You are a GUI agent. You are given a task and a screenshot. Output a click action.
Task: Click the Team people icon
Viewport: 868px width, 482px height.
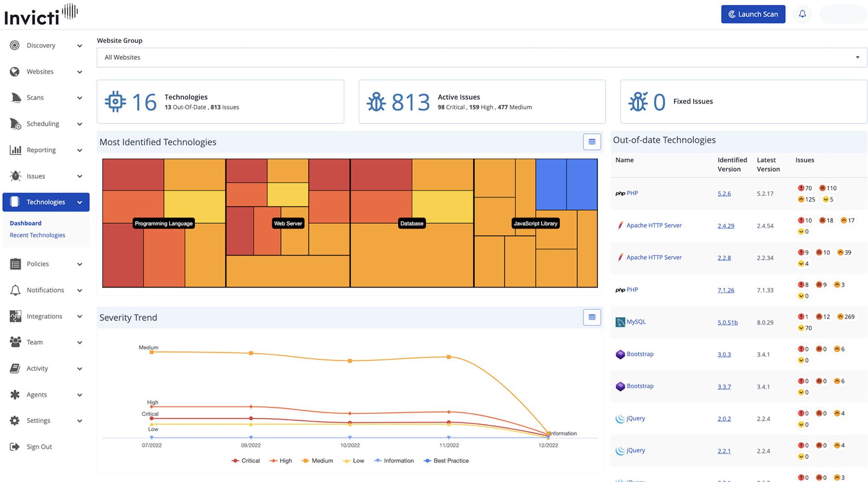pyautogui.click(x=15, y=342)
